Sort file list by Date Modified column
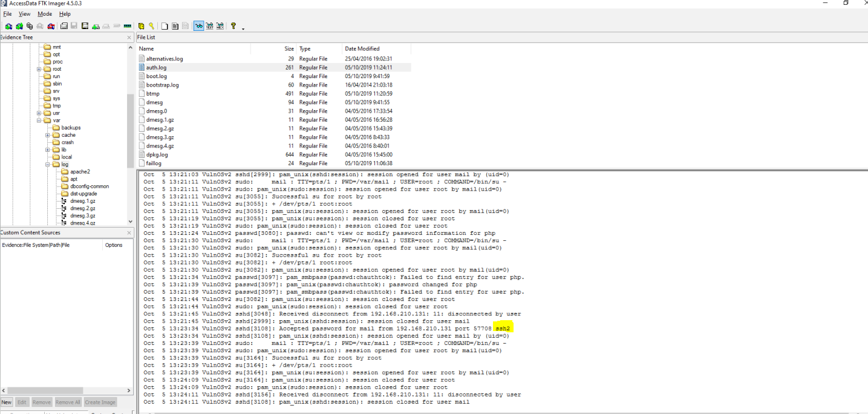Viewport: 868px width, 414px height. pyautogui.click(x=362, y=48)
